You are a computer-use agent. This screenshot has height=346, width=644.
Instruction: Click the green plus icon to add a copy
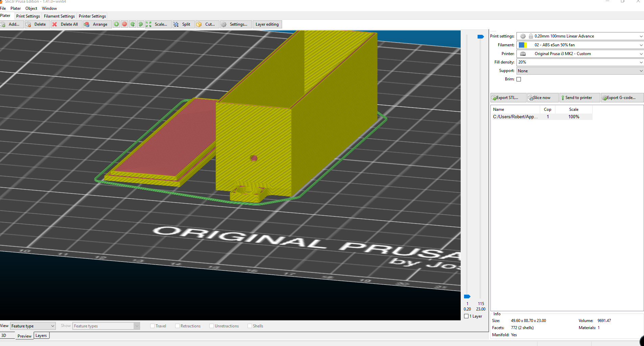116,24
